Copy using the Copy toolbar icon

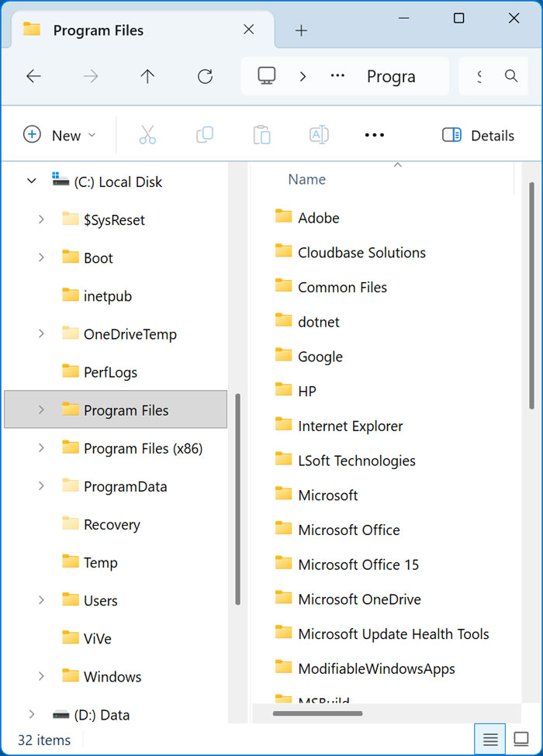(204, 135)
